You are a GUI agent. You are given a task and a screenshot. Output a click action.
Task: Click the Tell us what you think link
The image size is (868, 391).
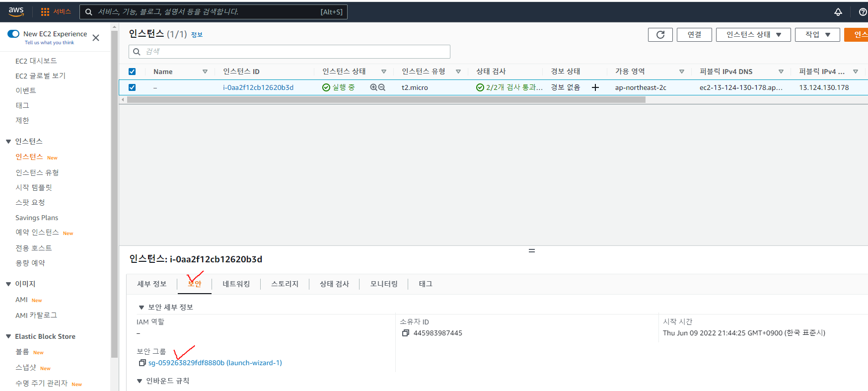(x=49, y=43)
